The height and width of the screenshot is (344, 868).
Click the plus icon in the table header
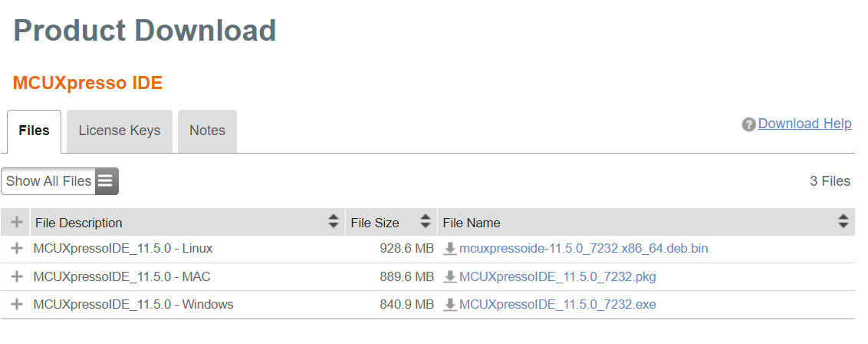pyautogui.click(x=16, y=223)
